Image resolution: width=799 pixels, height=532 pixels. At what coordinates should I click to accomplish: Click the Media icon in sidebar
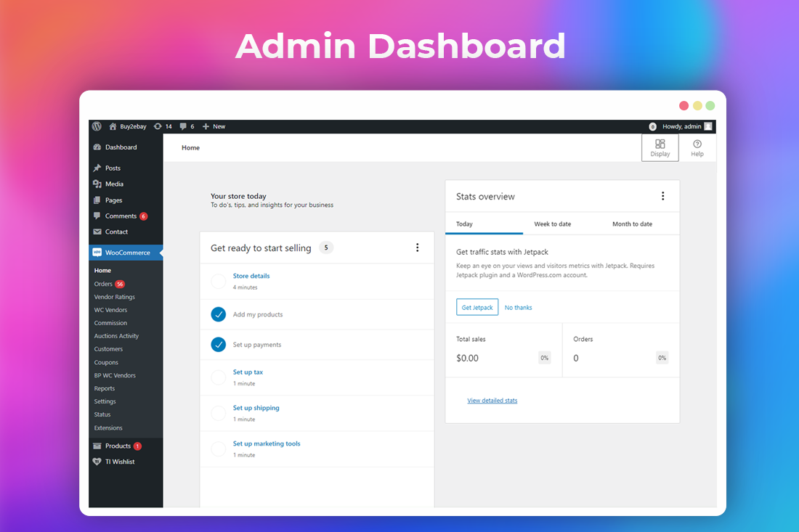click(97, 184)
